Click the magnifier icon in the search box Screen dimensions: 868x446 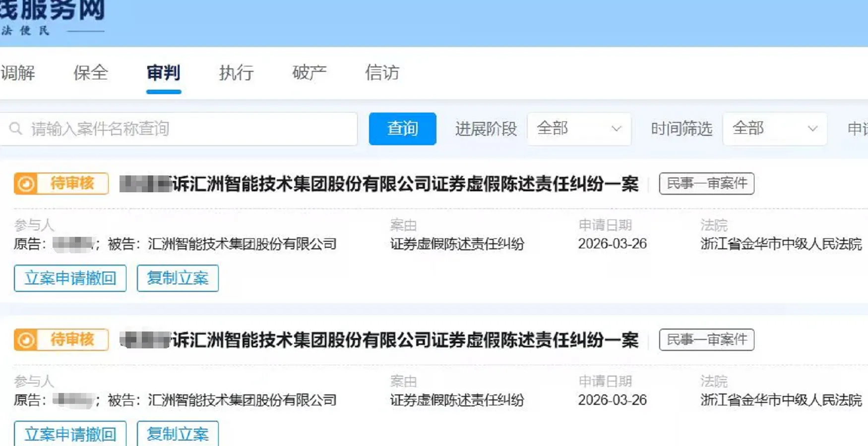[x=16, y=128]
